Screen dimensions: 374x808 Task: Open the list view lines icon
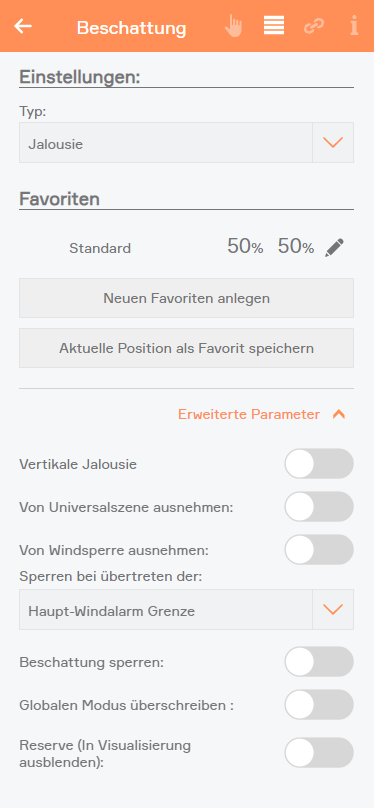coord(274,26)
